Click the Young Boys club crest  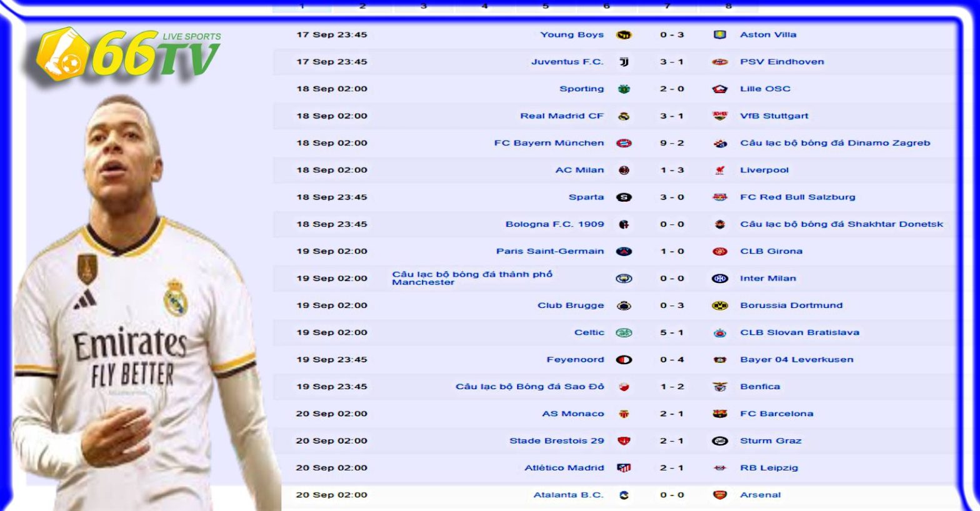click(624, 35)
